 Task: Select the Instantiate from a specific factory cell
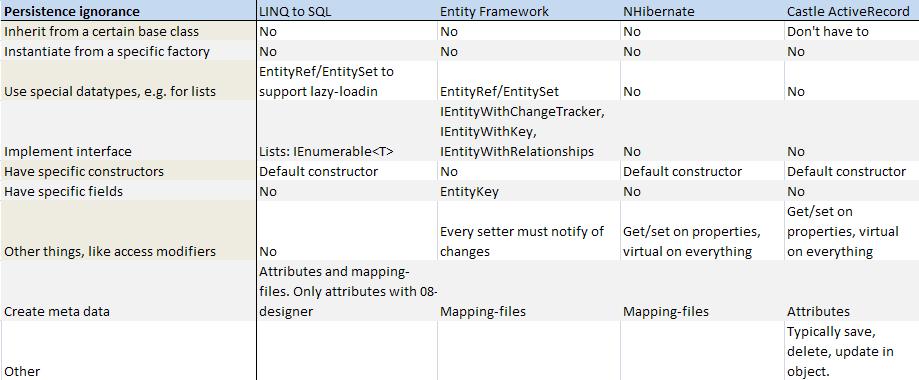[x=128, y=51]
